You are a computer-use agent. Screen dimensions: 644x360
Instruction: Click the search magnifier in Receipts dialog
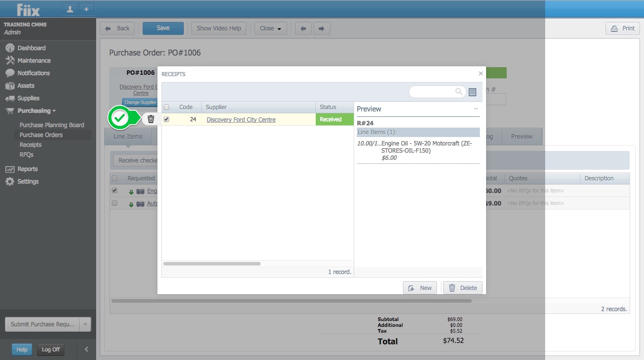pos(459,92)
